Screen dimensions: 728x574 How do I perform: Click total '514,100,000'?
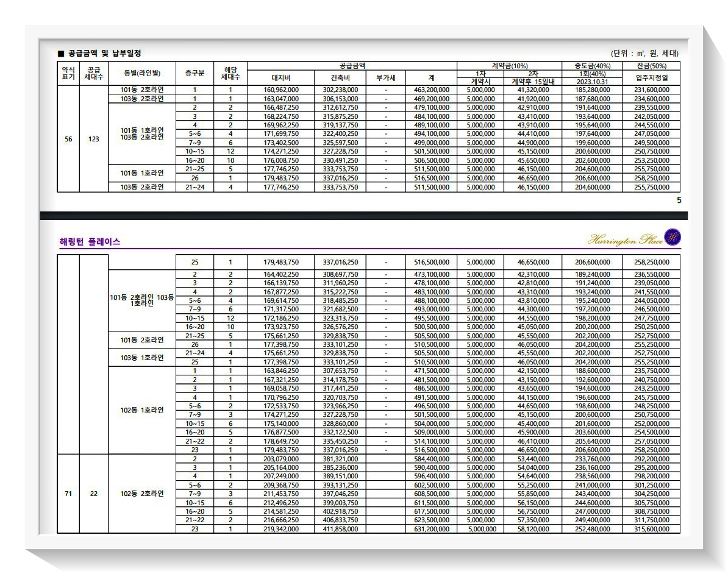point(431,441)
